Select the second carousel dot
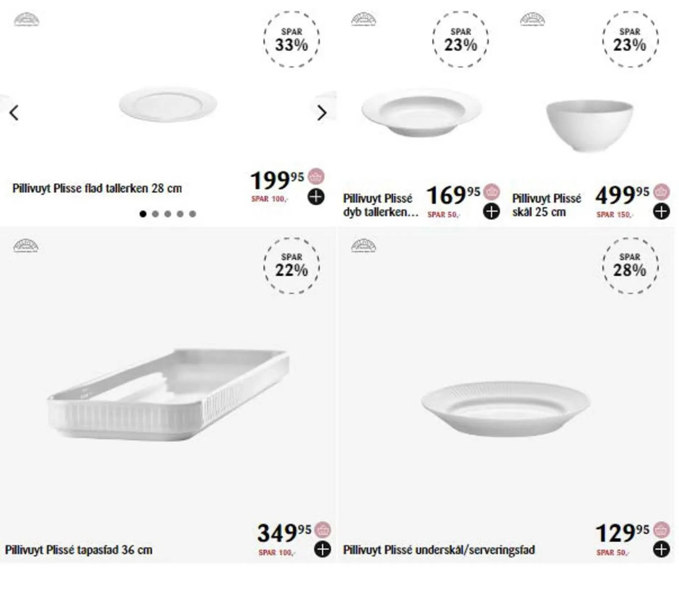Viewport: 679px width, 616px height. click(x=155, y=214)
